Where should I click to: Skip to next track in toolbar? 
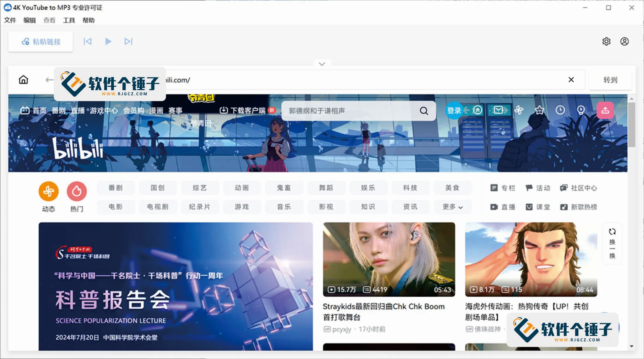[128, 41]
